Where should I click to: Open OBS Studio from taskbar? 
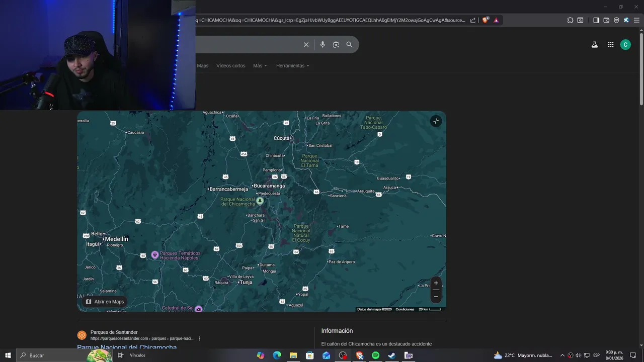[343, 355]
